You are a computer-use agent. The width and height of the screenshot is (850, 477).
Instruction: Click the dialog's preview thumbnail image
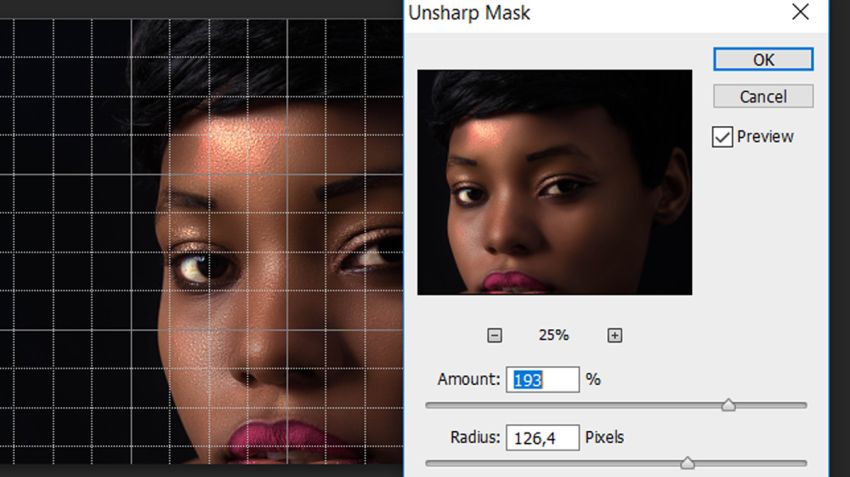(554, 182)
